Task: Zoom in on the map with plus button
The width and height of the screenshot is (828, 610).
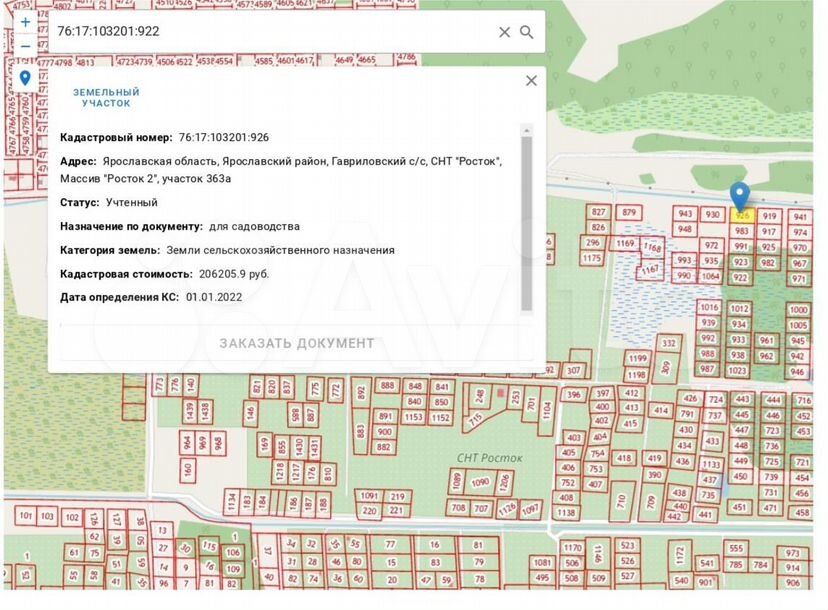Action: point(25,22)
